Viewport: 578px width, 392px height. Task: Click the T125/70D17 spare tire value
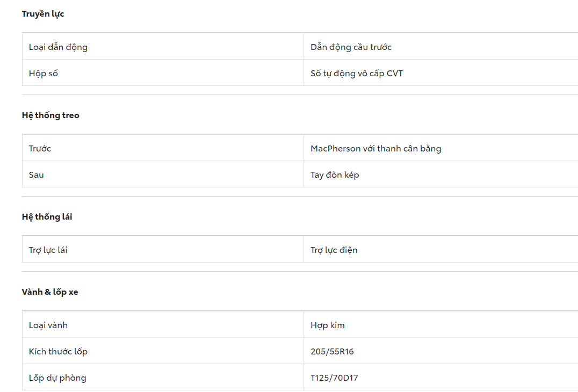[334, 378]
